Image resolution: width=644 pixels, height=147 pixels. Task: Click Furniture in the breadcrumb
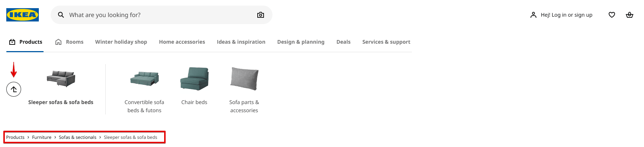point(42,137)
